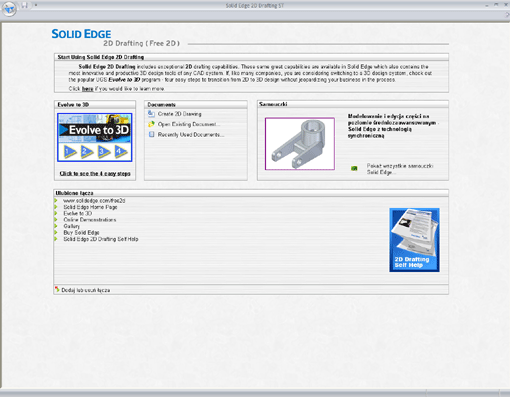Expand the quick access toolbar dropdown arrow
Image resolution: width=510 pixels, height=397 pixels.
coord(35,5)
